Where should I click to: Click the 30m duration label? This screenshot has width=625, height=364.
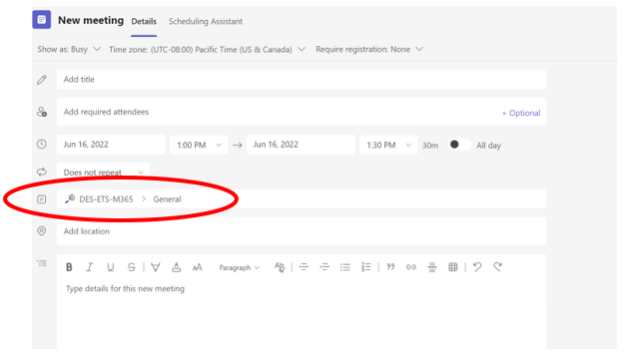coord(430,146)
